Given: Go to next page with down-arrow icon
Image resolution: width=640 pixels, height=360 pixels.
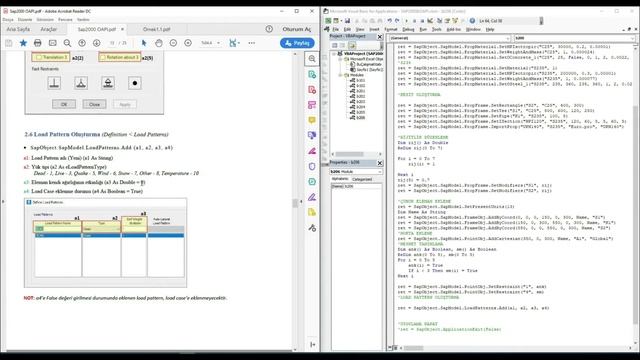Looking at the screenshot, I should (x=96, y=43).
